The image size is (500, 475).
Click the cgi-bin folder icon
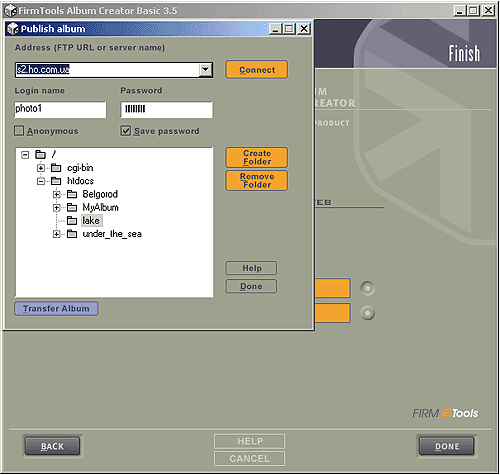click(x=56, y=168)
